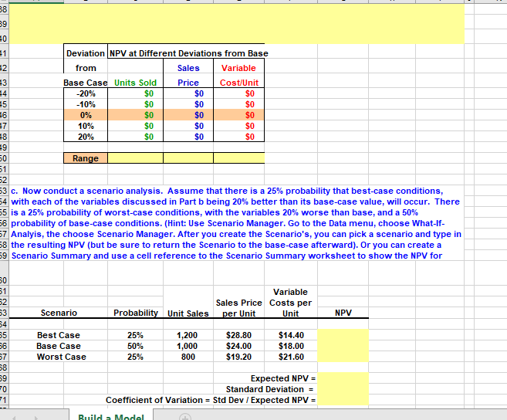Select the yellow NPV cell for Worst Case

[x=343, y=357]
